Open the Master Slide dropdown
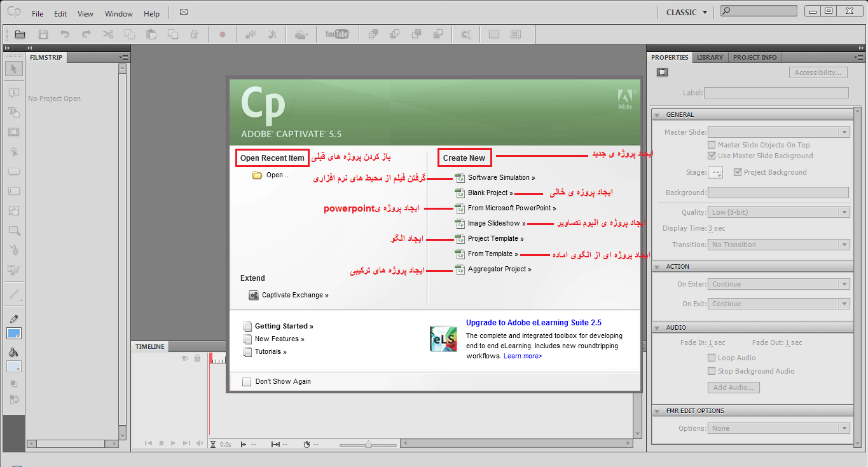This screenshot has width=868, height=467. (x=779, y=132)
